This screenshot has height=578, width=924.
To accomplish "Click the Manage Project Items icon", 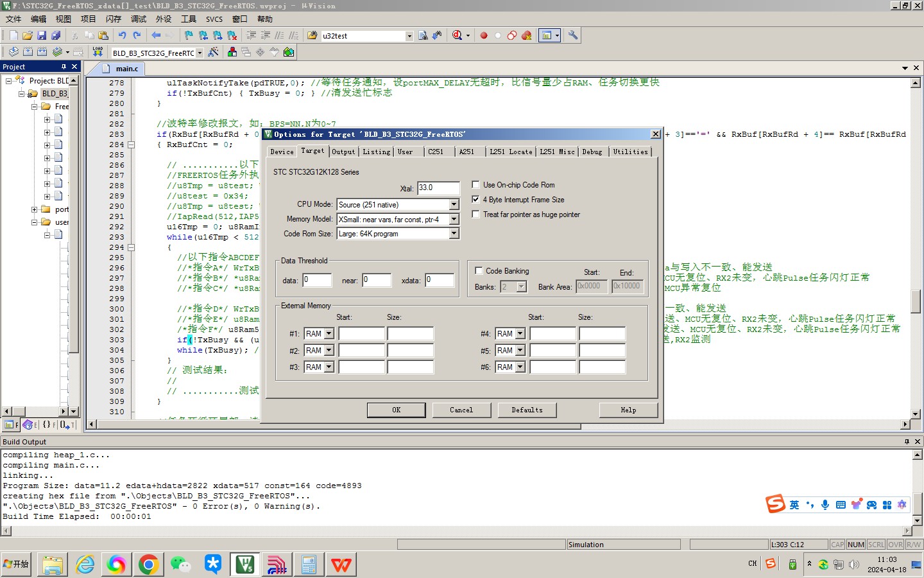I will point(232,52).
